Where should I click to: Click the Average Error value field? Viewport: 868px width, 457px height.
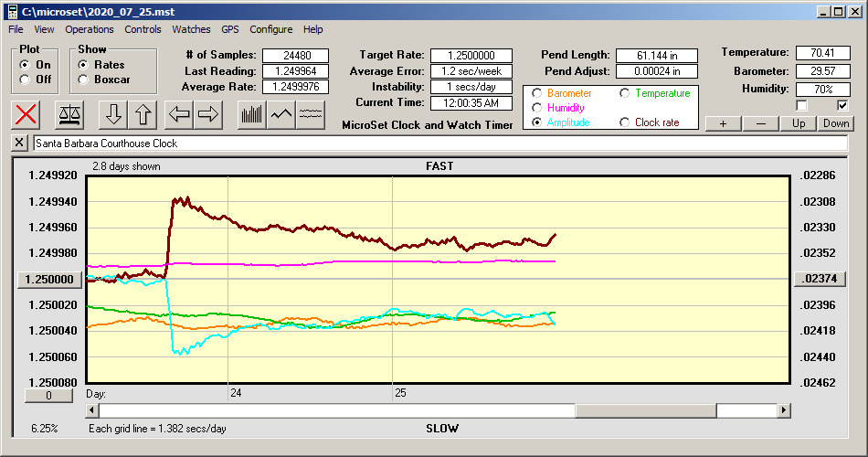[x=471, y=71]
